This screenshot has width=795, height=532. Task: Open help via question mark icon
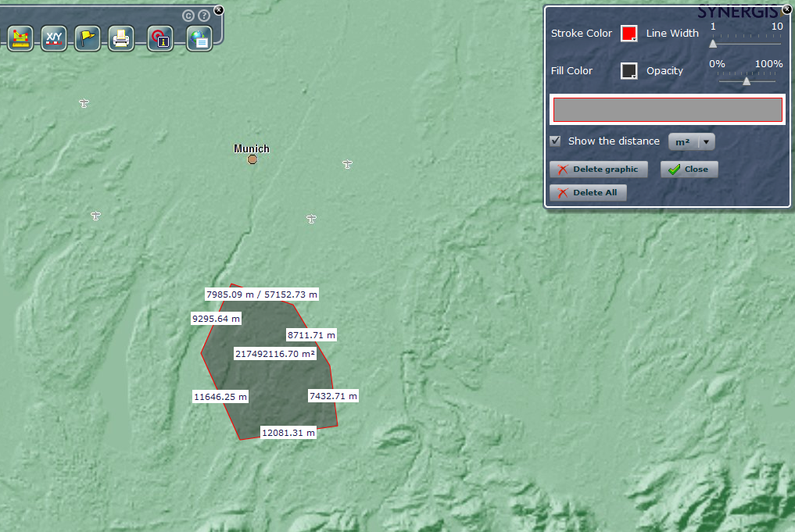[x=204, y=16]
